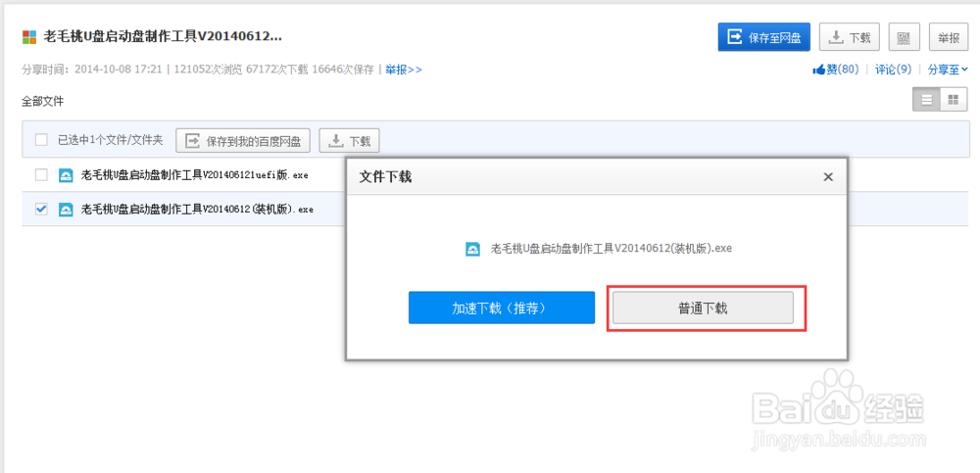The image size is (980, 473).
Task: Click the 举报 button at top right
Action: (949, 37)
